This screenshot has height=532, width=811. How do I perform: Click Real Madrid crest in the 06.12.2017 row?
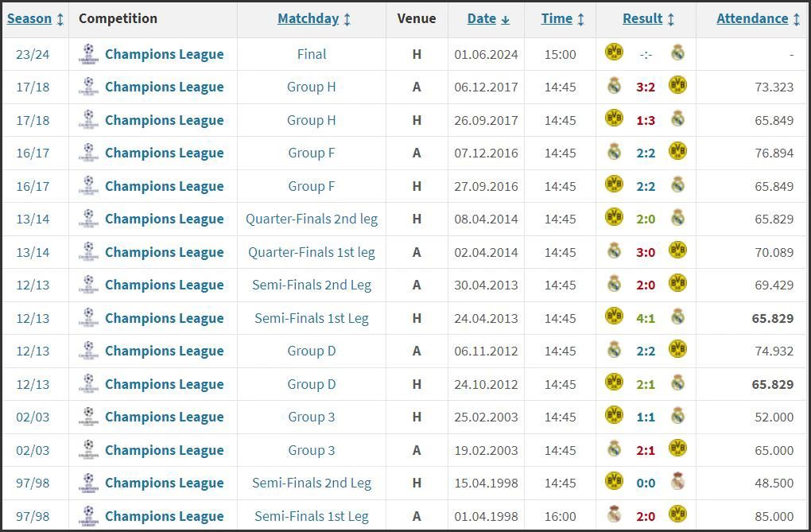(x=614, y=86)
